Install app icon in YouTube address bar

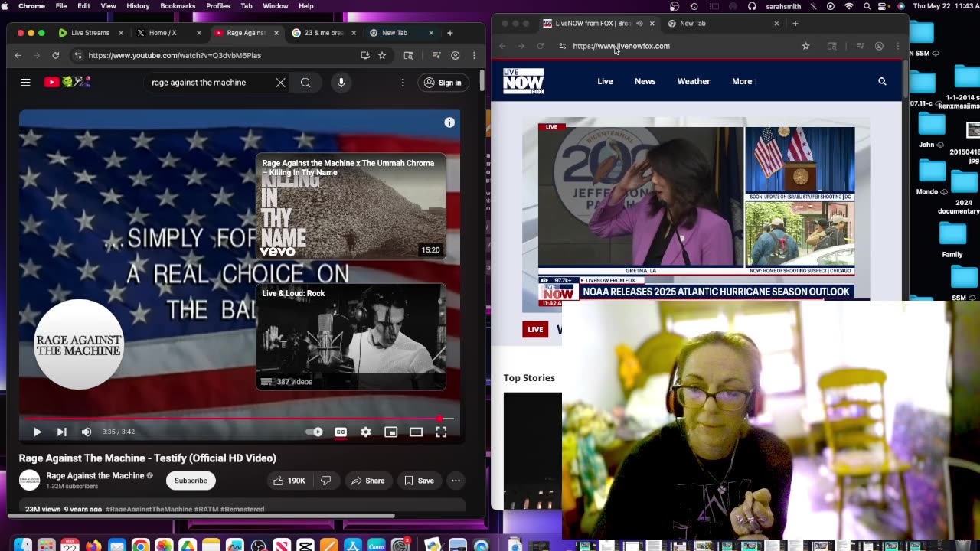[365, 55]
